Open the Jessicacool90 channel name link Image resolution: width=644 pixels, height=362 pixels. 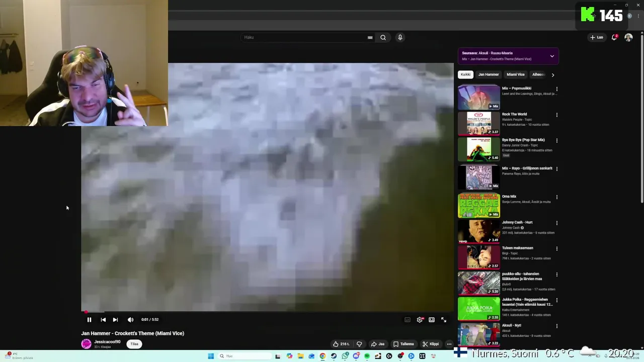click(107, 342)
